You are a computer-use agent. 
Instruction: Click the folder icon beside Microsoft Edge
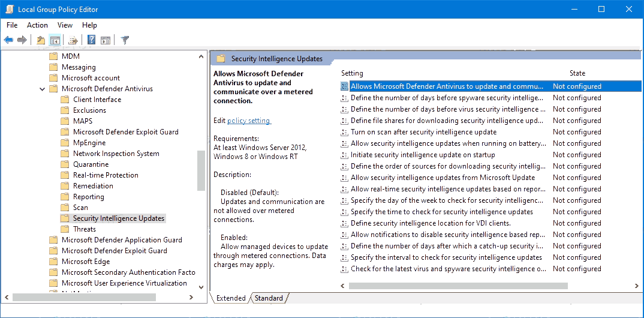coord(53,262)
